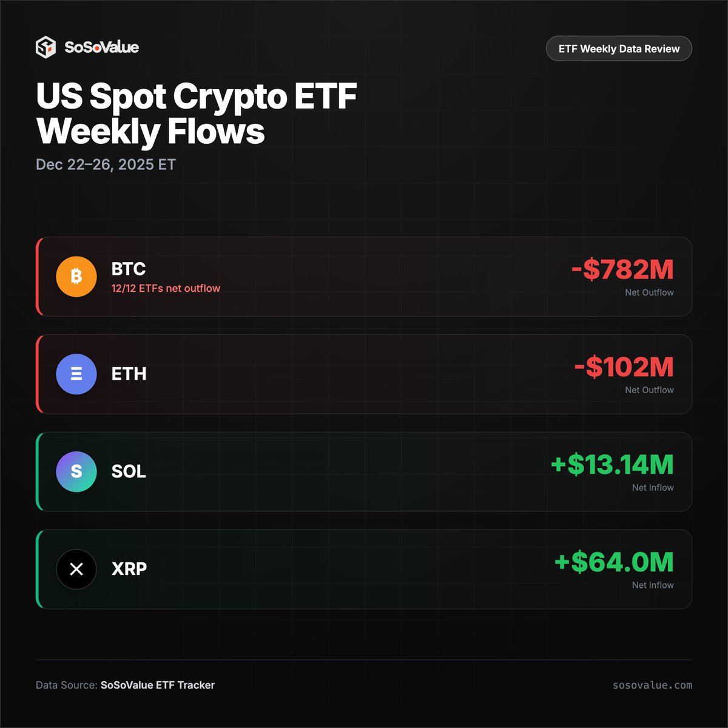Click the +$64.0M XRP net inflow value

point(614,562)
